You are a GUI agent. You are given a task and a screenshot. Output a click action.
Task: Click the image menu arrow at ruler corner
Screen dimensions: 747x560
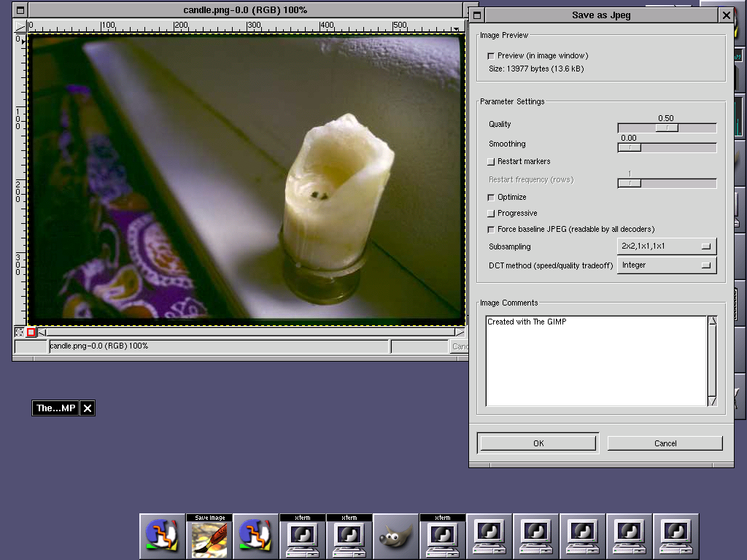(x=20, y=26)
